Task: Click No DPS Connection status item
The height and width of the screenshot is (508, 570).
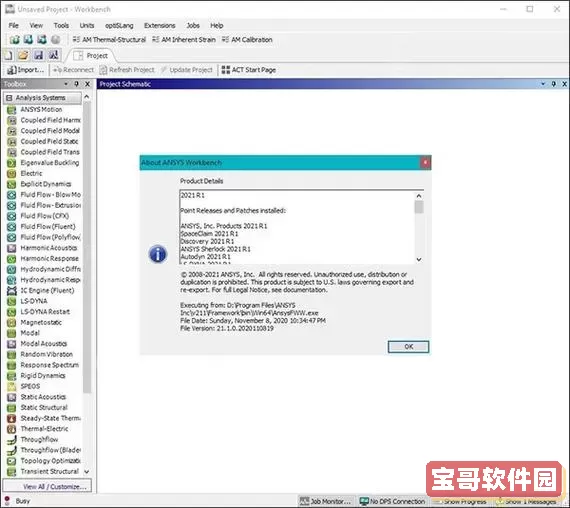Action: pyautogui.click(x=393, y=501)
